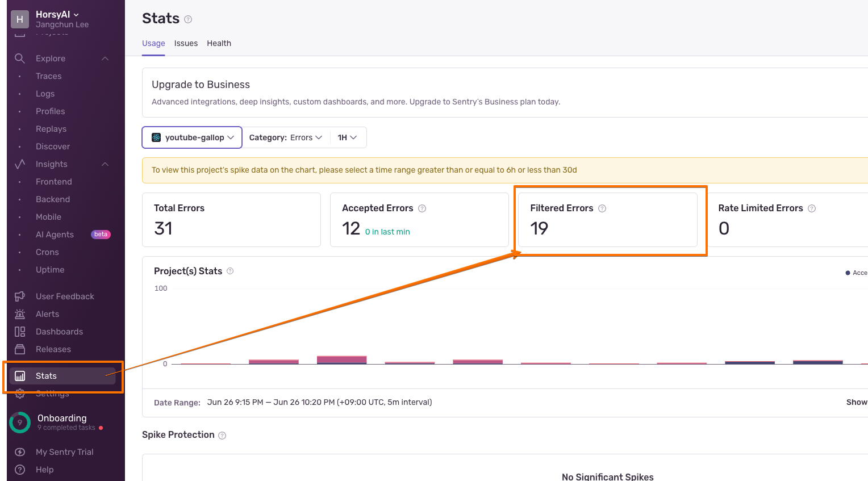Screen dimensions: 868x481
Task: Collapse the Explore section chevron
Action: (105, 58)
